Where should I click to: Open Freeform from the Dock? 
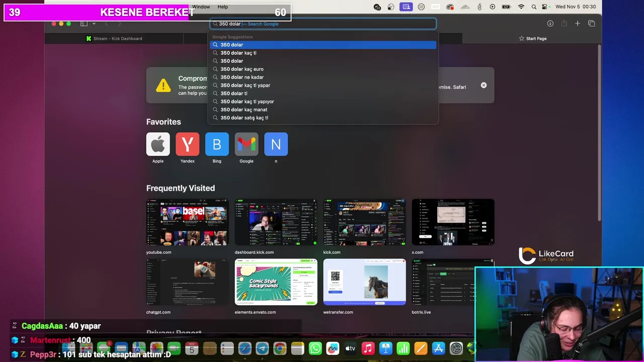[x=333, y=348]
